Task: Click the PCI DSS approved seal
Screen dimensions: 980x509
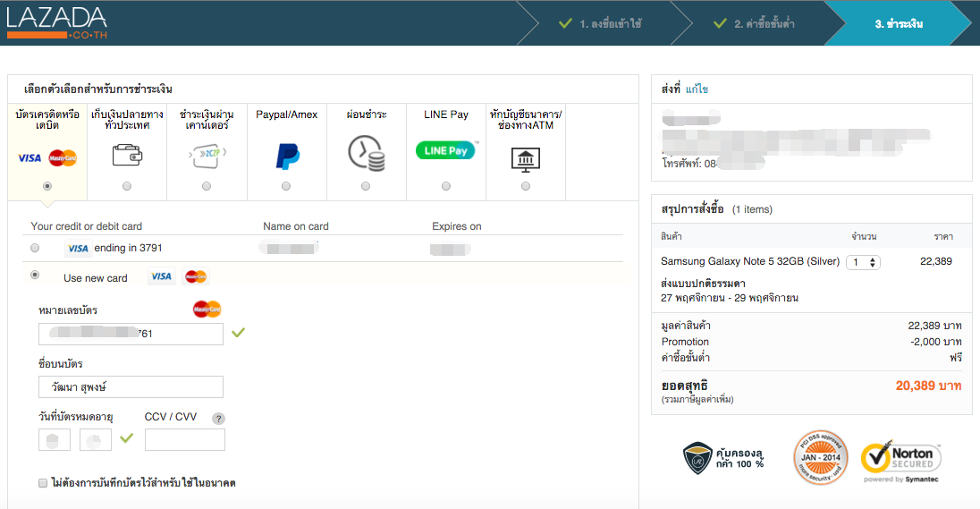Action: coord(819,458)
